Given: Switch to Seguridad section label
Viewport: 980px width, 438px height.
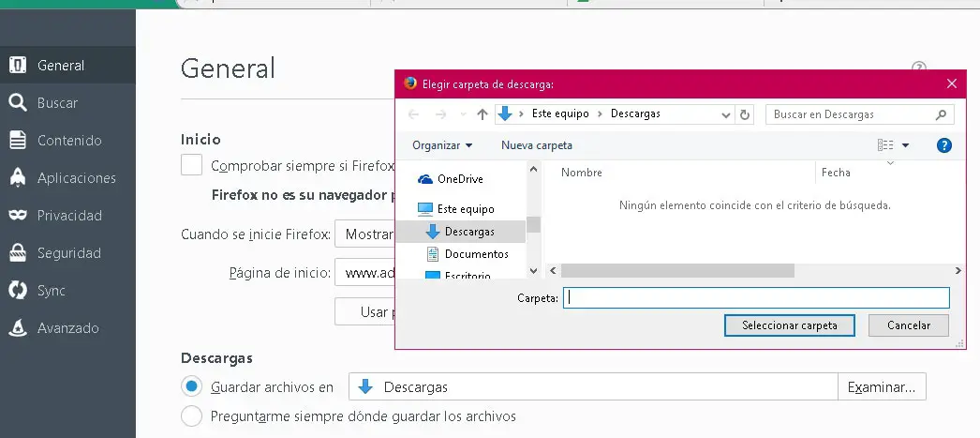Looking at the screenshot, I should [x=68, y=253].
